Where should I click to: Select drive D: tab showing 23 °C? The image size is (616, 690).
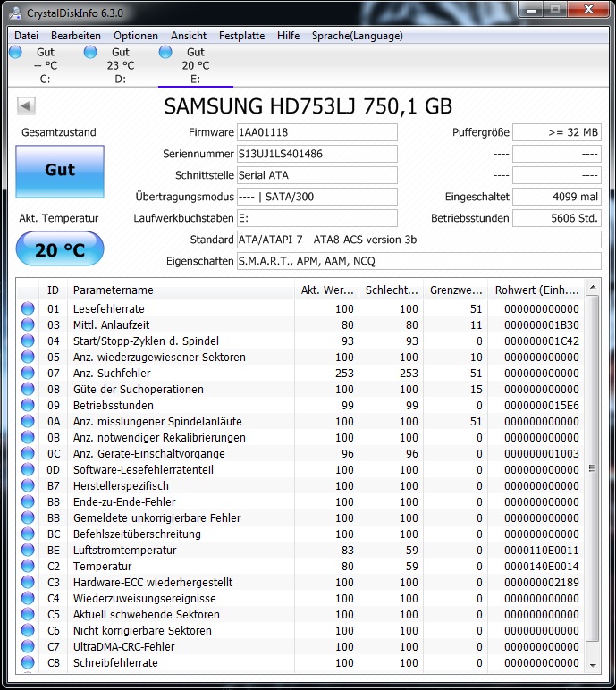121,65
